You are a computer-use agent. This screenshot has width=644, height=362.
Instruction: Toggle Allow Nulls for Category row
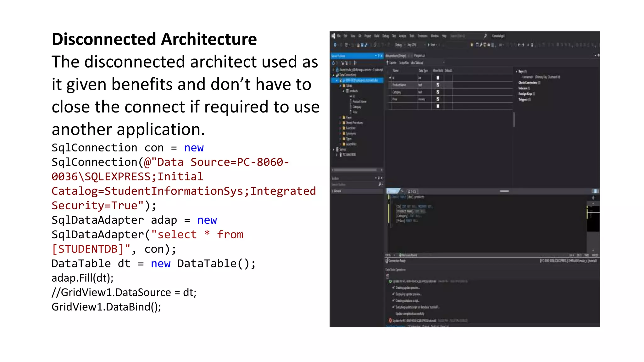(x=438, y=92)
